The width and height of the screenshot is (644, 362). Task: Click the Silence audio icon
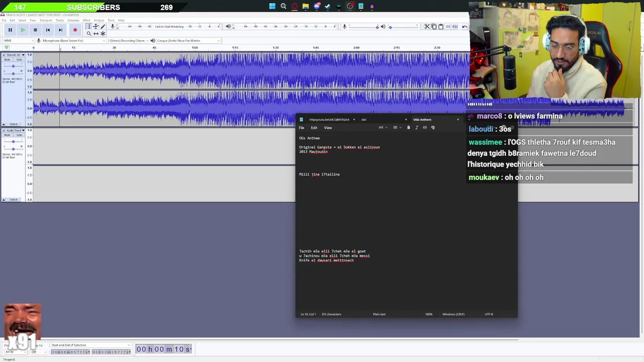point(455,27)
